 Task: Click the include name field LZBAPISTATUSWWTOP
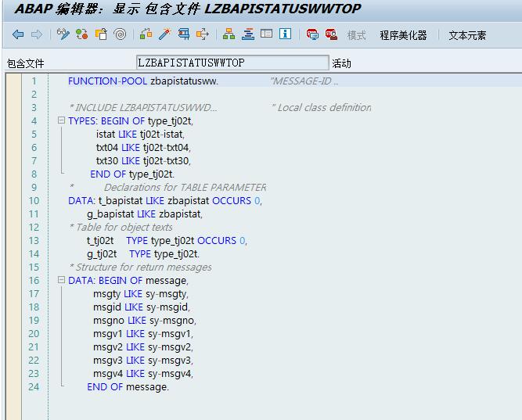232,63
